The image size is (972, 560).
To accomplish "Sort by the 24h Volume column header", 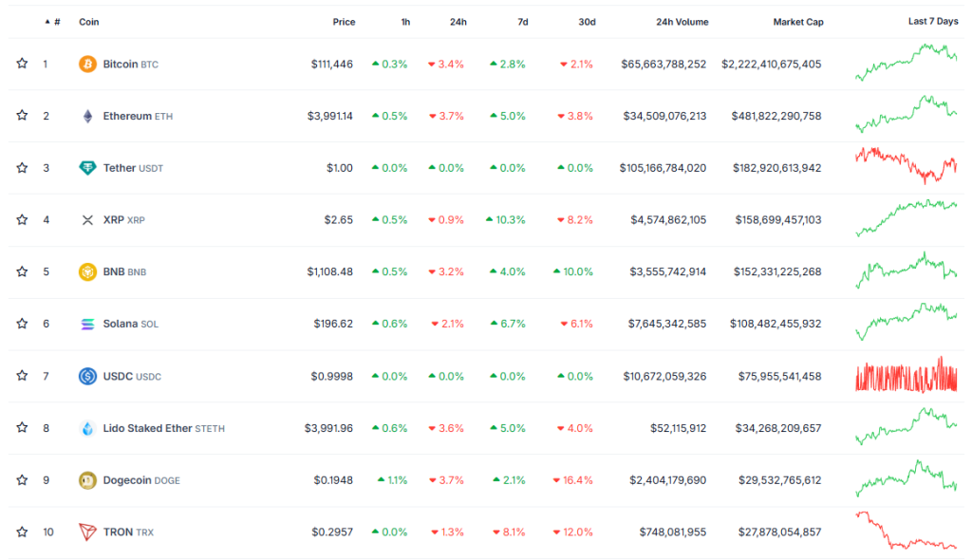I will pyautogui.click(x=682, y=22).
